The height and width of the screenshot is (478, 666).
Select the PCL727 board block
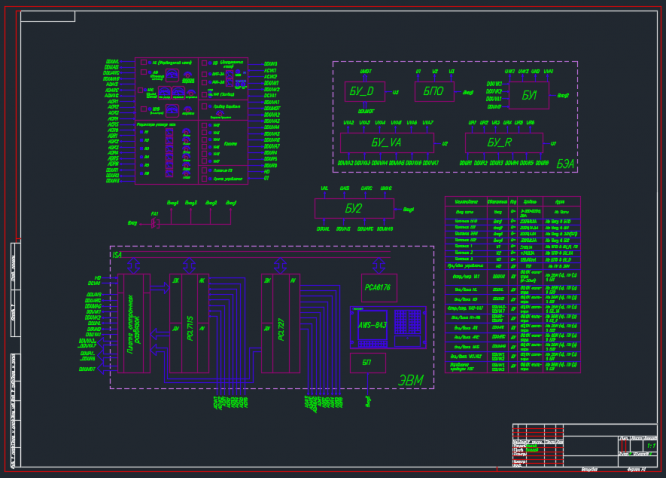(x=280, y=322)
